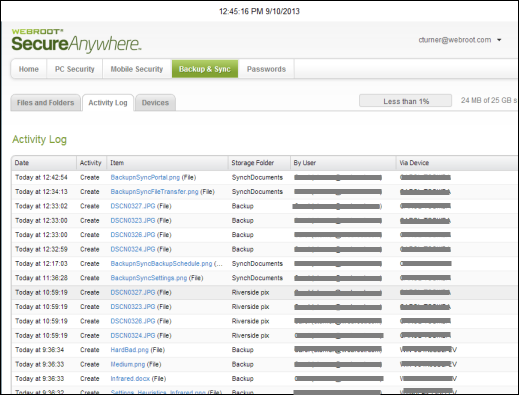Click 'Today at 12:17:03' date cell
Image resolution: width=519 pixels, height=395 pixels.
tap(41, 263)
